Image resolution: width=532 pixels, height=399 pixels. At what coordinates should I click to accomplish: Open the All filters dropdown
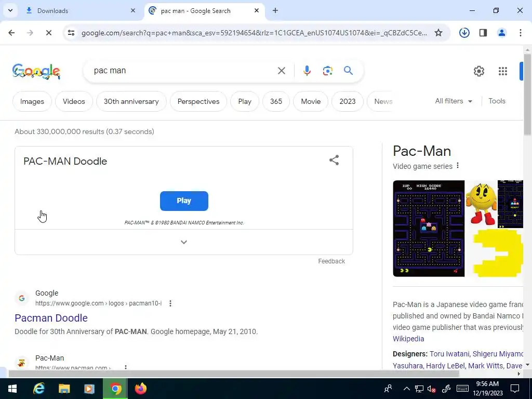454,101
